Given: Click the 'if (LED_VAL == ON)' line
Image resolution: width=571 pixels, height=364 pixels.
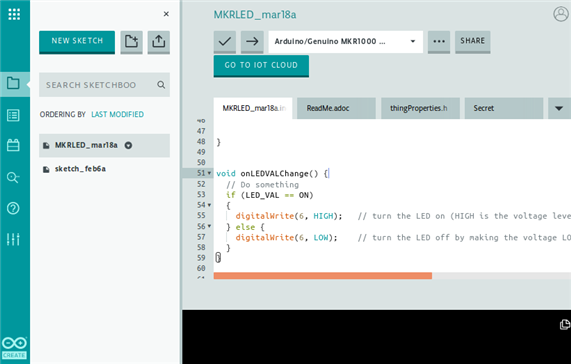Looking at the screenshot, I should (x=269, y=195).
